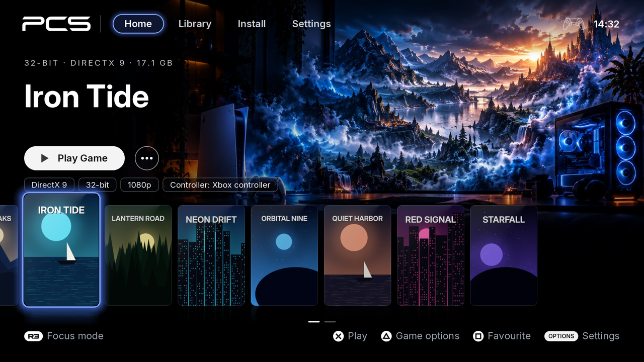
Task: Open the controller status icon
Action: (574, 24)
